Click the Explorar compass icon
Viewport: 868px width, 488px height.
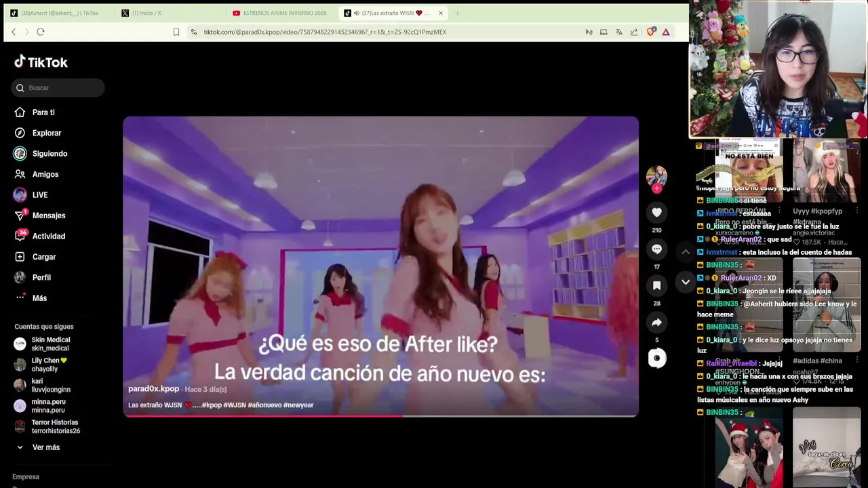click(20, 133)
